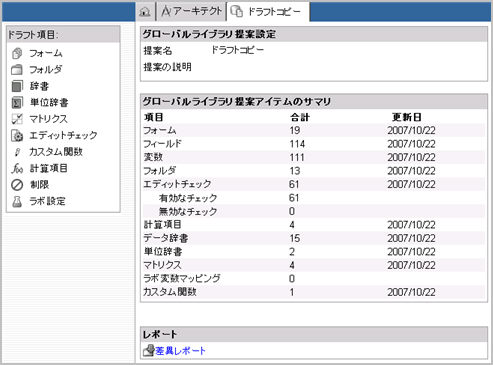Click the 合計 column header
Screen dimensions: 493x365
[x=300, y=117]
